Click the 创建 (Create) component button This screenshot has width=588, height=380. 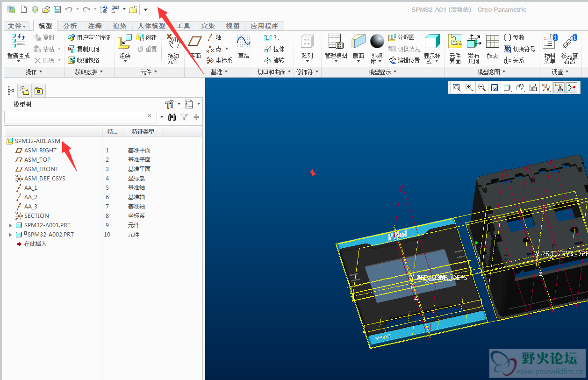[147, 37]
